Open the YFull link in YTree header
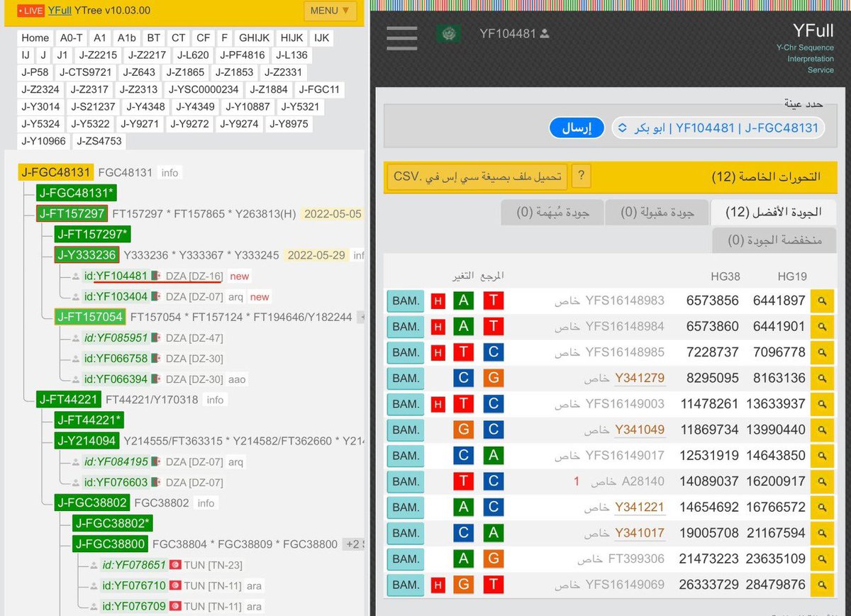The image size is (851, 616). 61,11
